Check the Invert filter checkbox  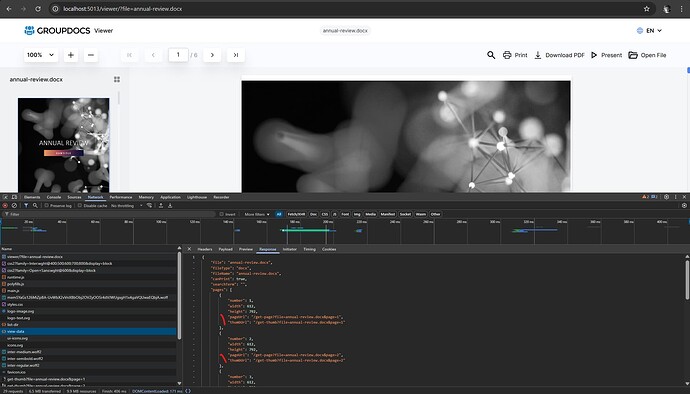(221, 214)
